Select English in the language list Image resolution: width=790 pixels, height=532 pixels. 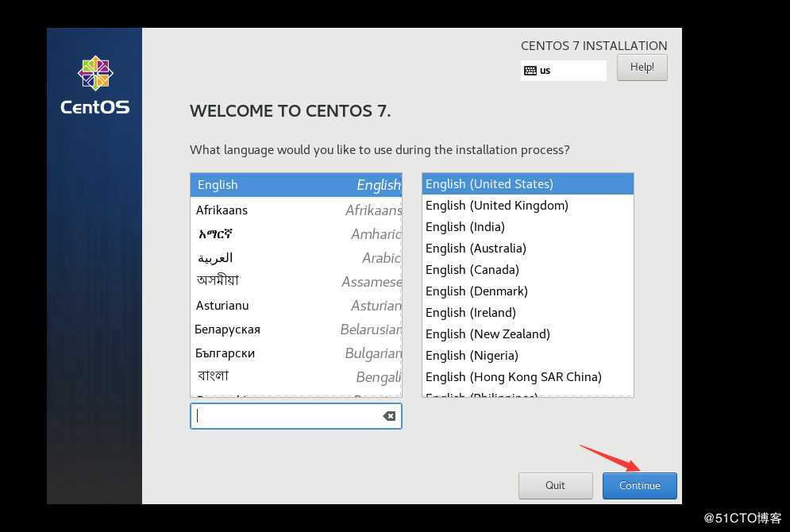click(295, 185)
